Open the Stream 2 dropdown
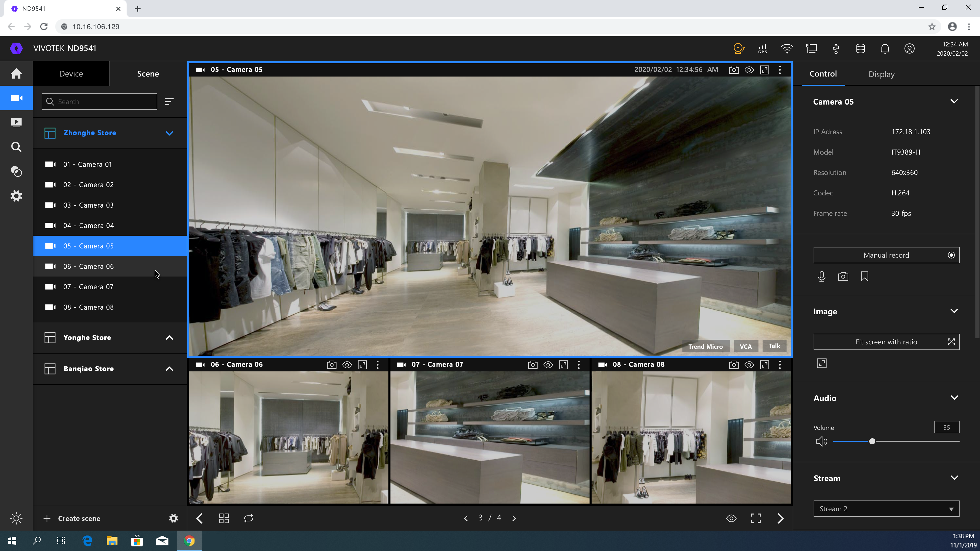Screen dimensions: 980x551 pos(886,509)
